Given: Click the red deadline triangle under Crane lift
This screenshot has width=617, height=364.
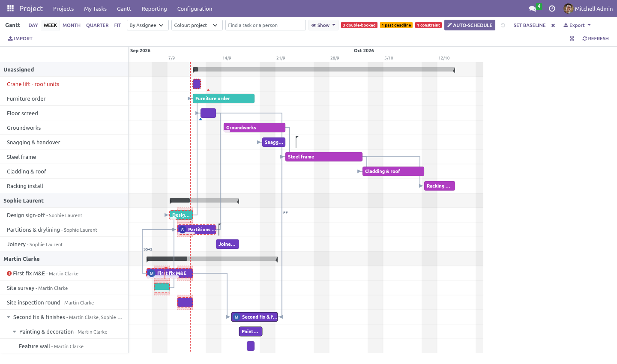Looking at the screenshot, I should click(x=208, y=90).
